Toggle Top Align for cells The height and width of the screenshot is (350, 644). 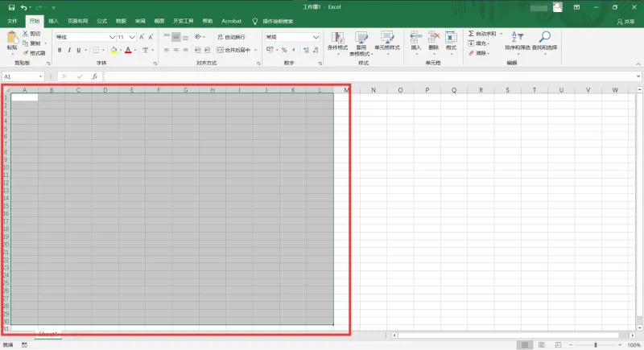click(167, 37)
